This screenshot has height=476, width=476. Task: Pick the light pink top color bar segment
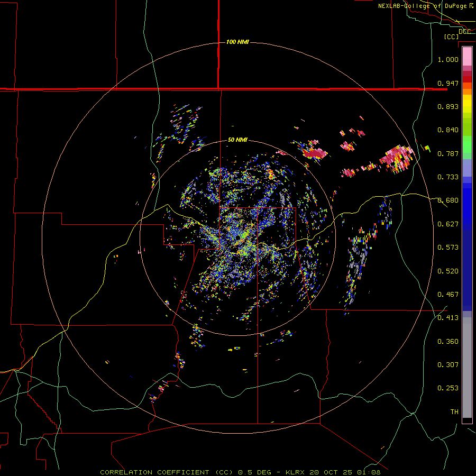click(x=467, y=57)
